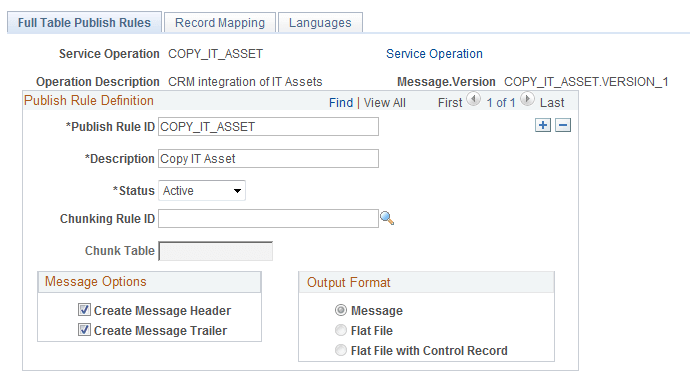The width and height of the screenshot is (695, 385).
Task: Select the Flat File output format
Action: point(340,330)
